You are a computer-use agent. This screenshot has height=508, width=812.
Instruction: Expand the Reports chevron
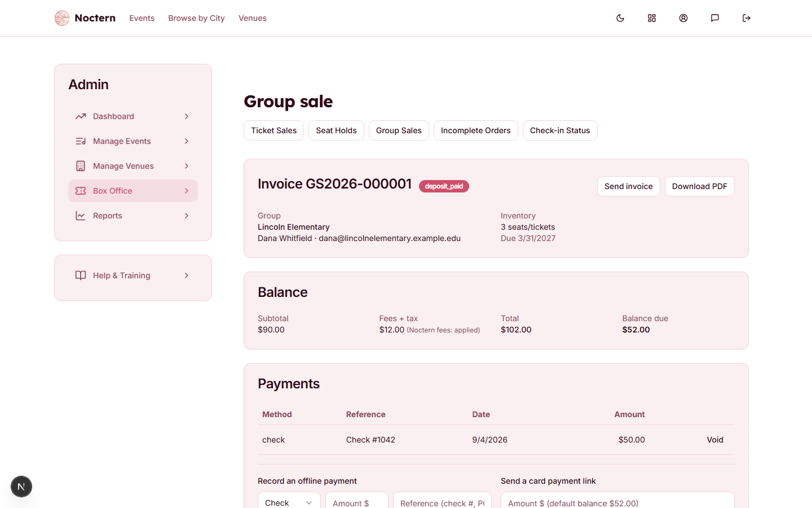(187, 216)
